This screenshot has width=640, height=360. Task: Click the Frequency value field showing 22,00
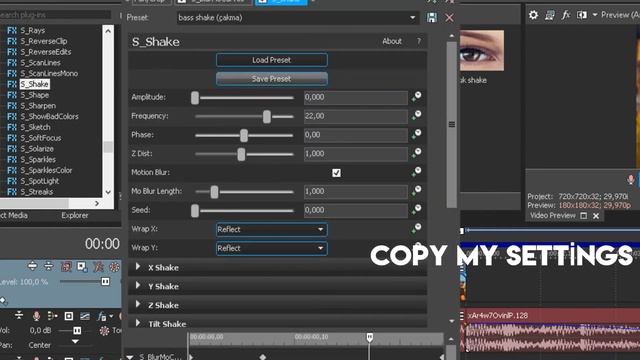point(356,116)
